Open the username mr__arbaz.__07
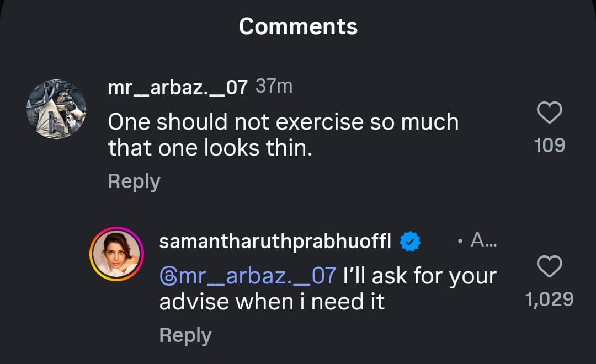The width and height of the screenshot is (596, 364). (177, 87)
